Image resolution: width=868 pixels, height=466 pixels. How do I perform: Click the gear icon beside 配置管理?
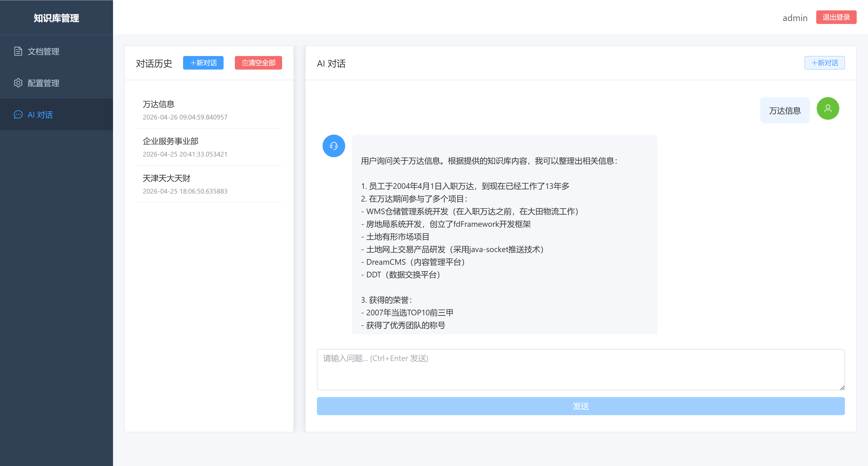point(18,83)
